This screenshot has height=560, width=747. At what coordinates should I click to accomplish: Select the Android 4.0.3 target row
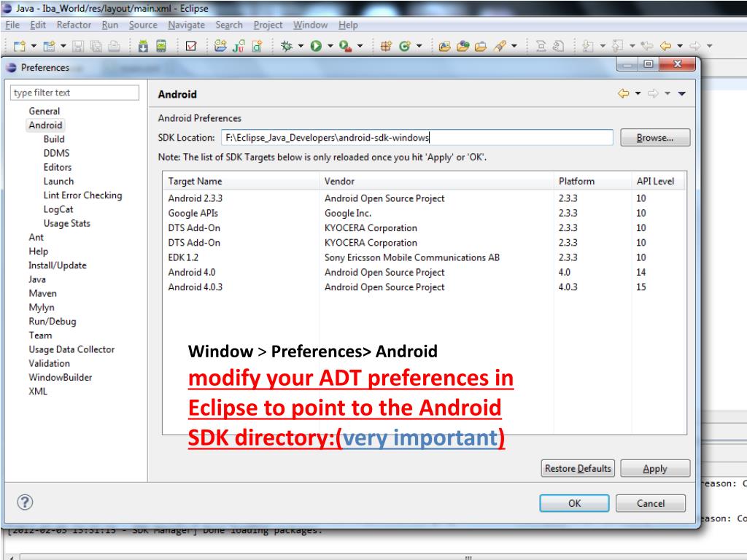tap(424, 287)
